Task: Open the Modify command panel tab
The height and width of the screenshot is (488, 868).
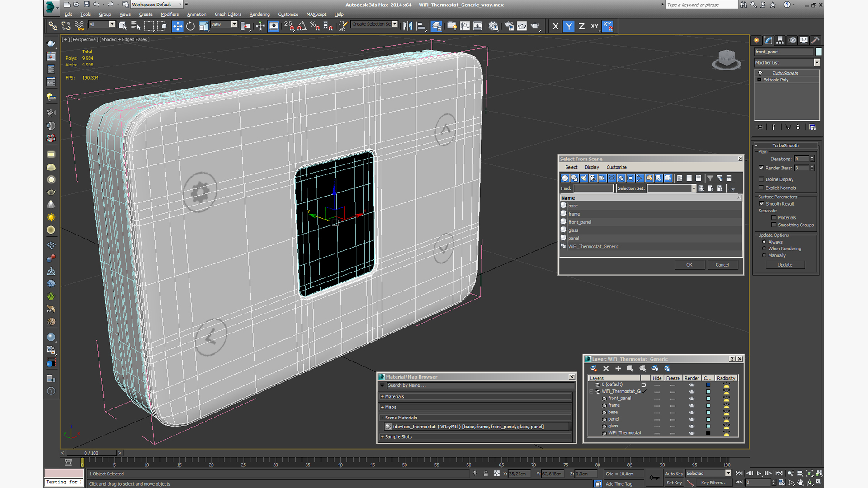Action: pos(768,40)
